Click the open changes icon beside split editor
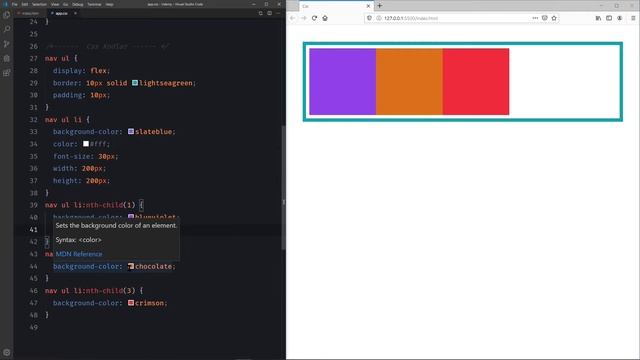Viewport: 640px width, 360px height. (260, 13)
